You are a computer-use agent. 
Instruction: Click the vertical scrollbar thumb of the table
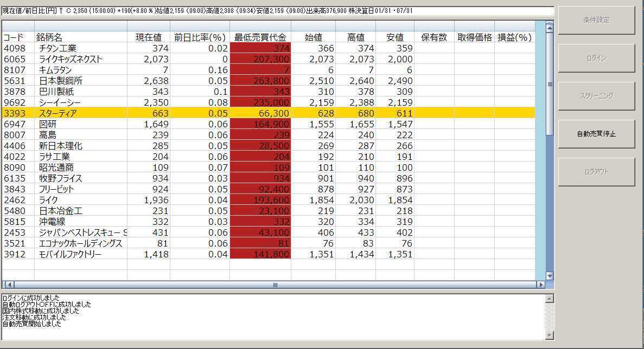(550, 84)
